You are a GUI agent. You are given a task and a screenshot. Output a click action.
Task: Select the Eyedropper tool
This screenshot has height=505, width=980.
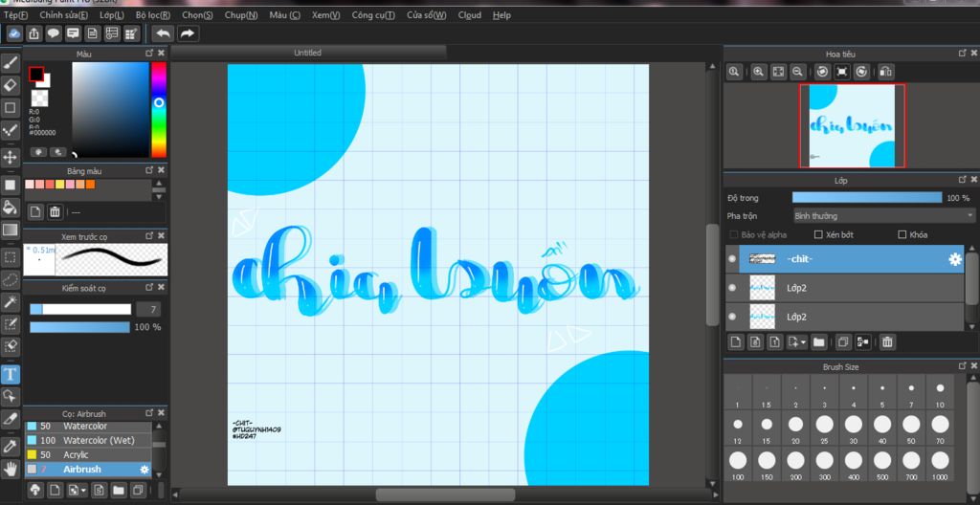click(10, 446)
